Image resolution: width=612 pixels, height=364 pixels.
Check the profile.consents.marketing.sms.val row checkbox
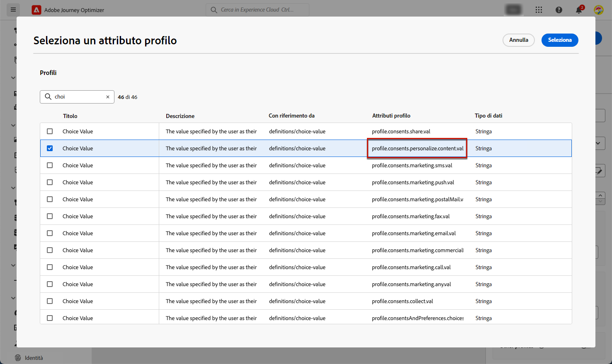click(x=50, y=165)
